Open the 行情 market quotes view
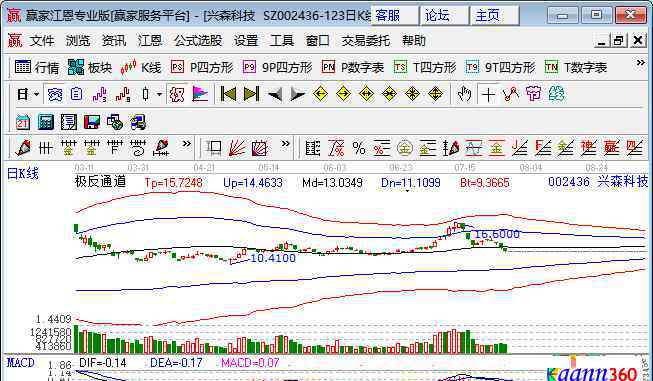Viewport: 653px width, 381px height. pos(37,67)
